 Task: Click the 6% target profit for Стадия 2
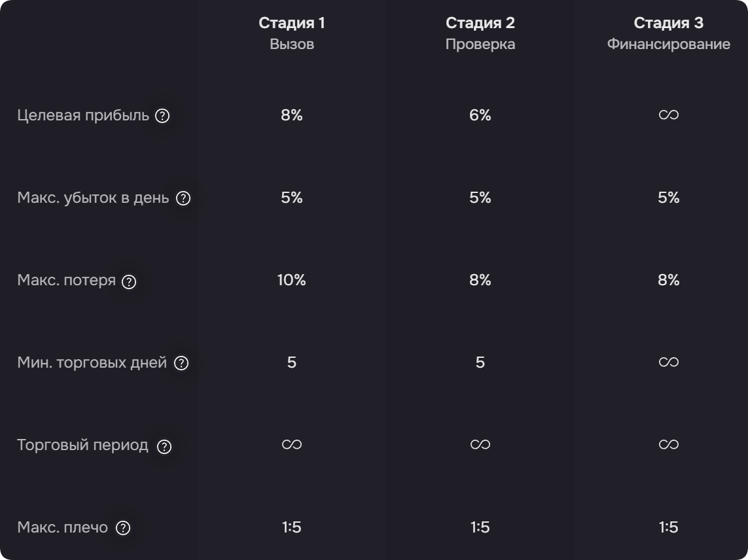[480, 115]
